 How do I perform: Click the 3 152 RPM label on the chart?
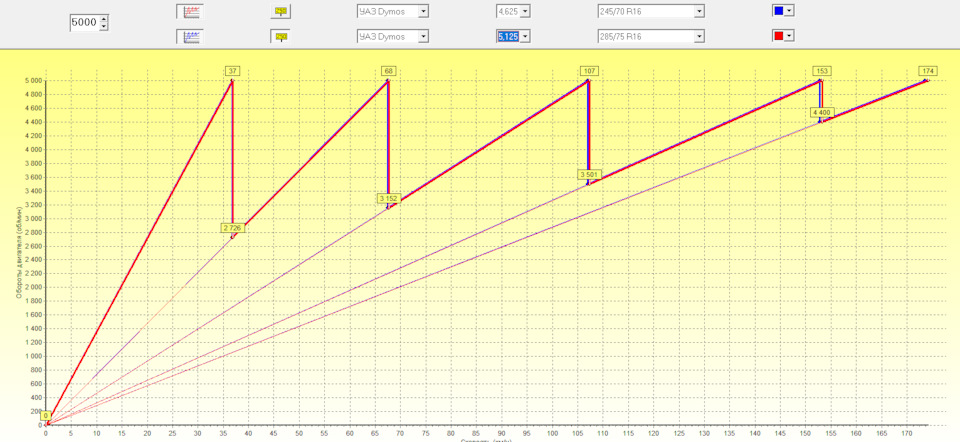pyautogui.click(x=389, y=198)
